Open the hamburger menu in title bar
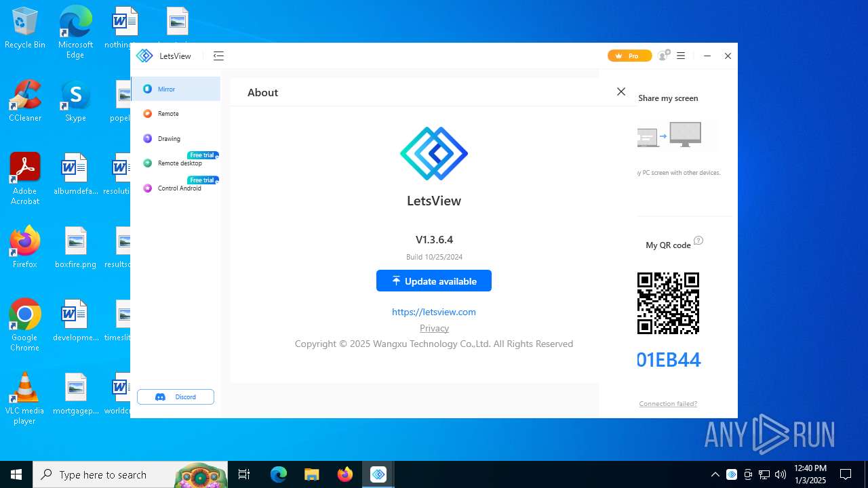The image size is (868, 488). click(681, 56)
